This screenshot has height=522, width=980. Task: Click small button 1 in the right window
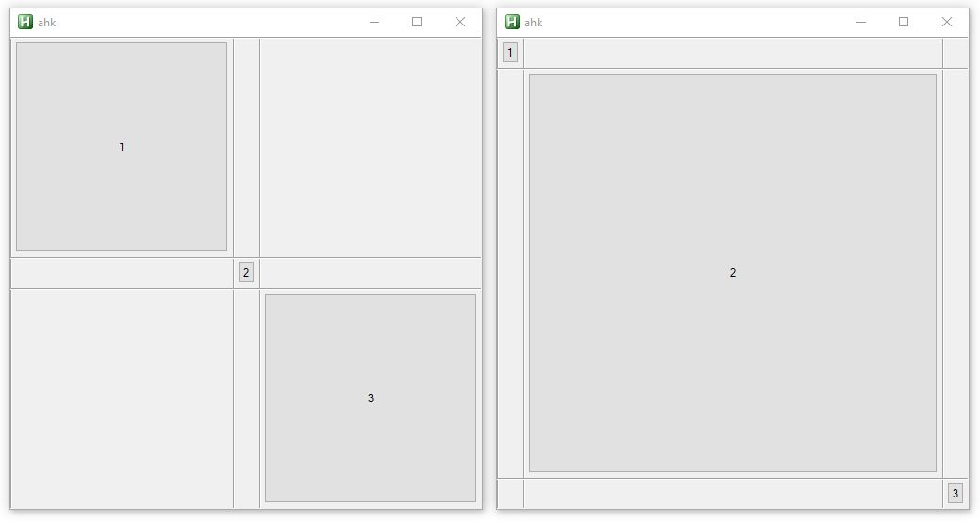pyautogui.click(x=510, y=53)
